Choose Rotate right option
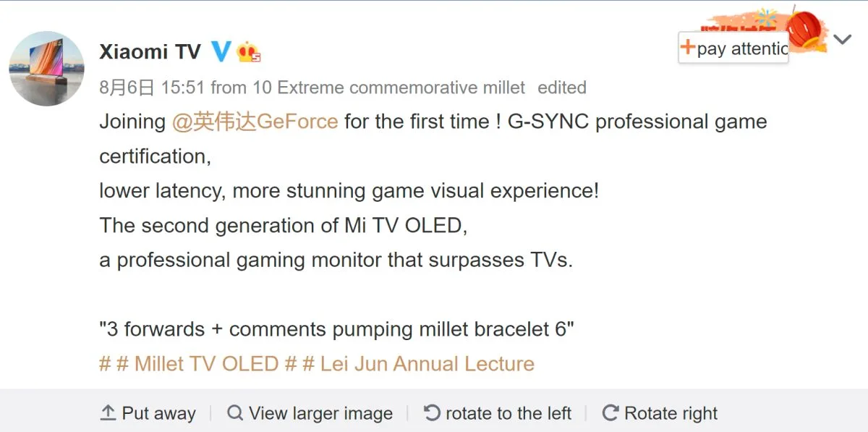The height and width of the screenshot is (432, 868). point(660,413)
